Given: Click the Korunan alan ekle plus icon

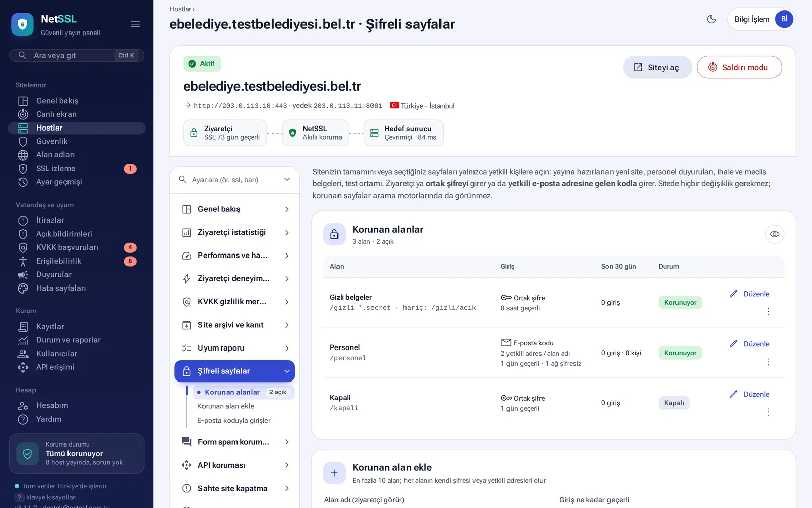Looking at the screenshot, I should [x=334, y=473].
